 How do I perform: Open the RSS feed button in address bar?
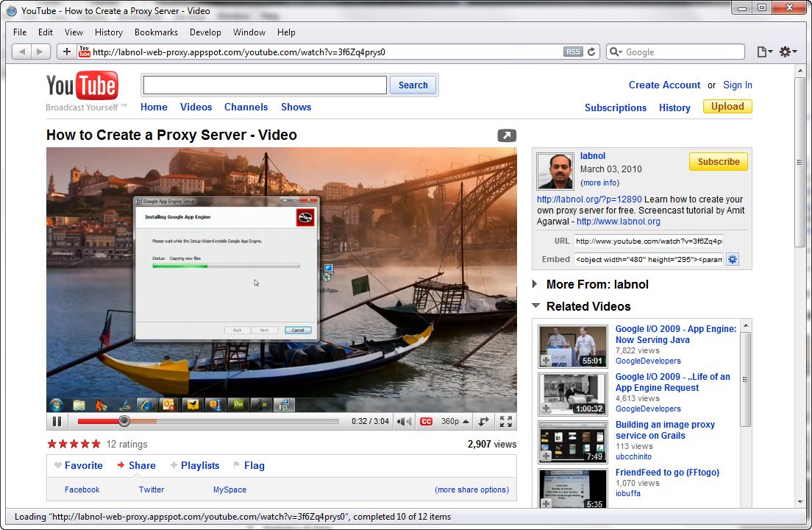(573, 52)
